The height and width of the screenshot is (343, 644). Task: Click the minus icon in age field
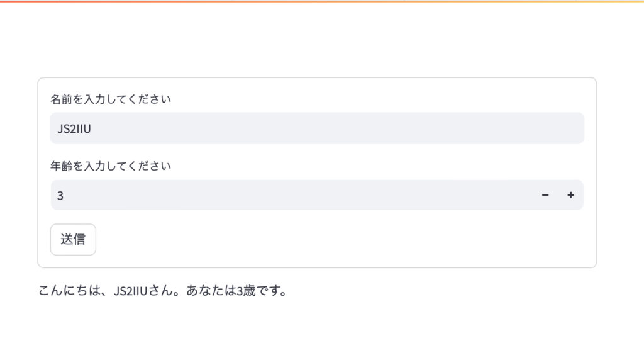[x=545, y=195]
